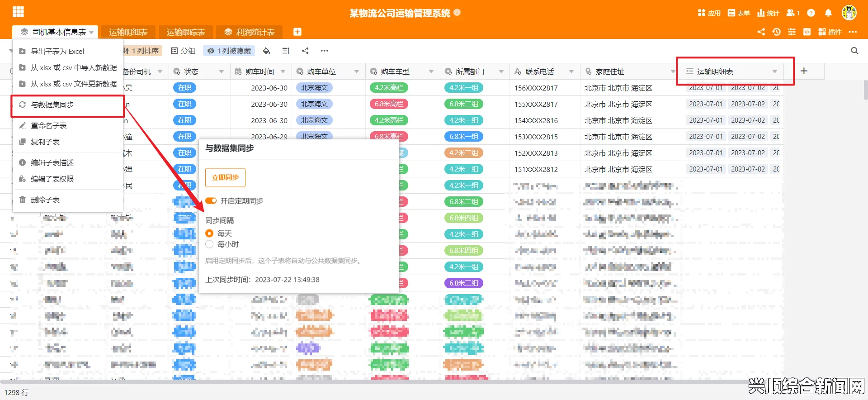Screen dimensions: 868x400
Task: Choose 删除子表 menu item
Action: 68,200
